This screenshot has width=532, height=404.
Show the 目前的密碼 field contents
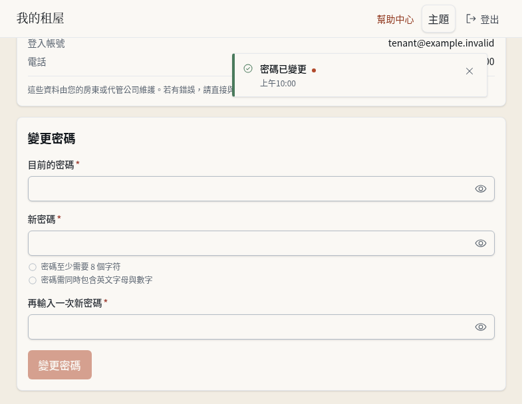pyautogui.click(x=480, y=189)
